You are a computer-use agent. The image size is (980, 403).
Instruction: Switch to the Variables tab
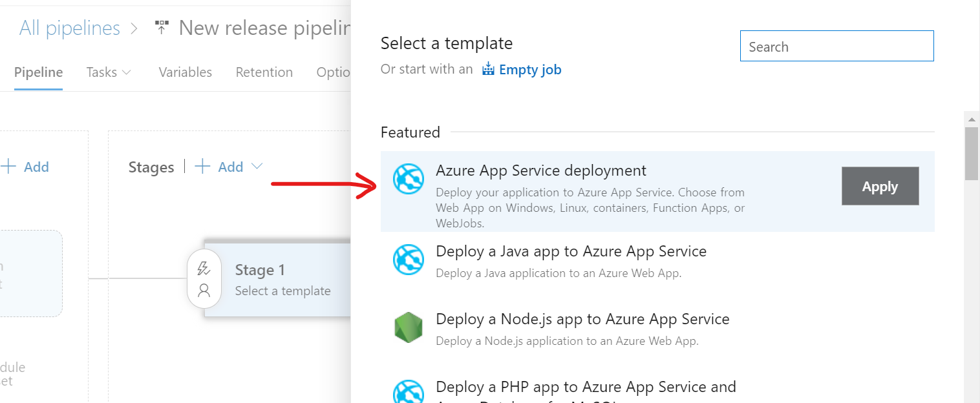coord(186,72)
